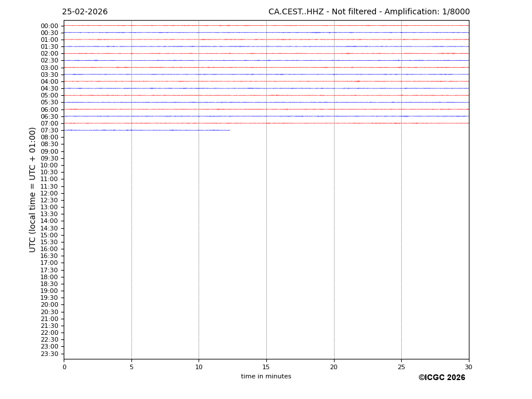This screenshot has height=399, width=532.
Task: Select the vertical UTC local time axis label
Action: pos(33,189)
